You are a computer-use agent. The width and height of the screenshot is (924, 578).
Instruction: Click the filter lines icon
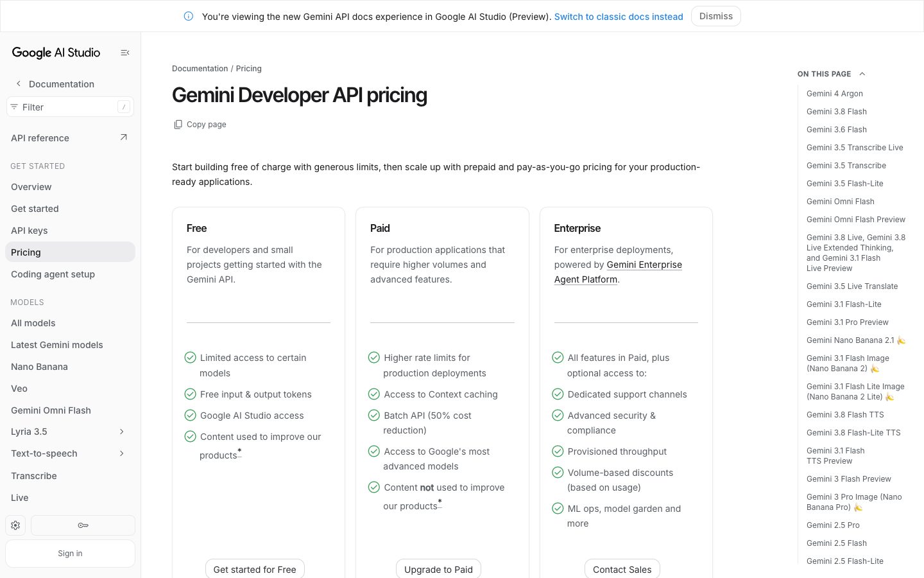coord(14,107)
